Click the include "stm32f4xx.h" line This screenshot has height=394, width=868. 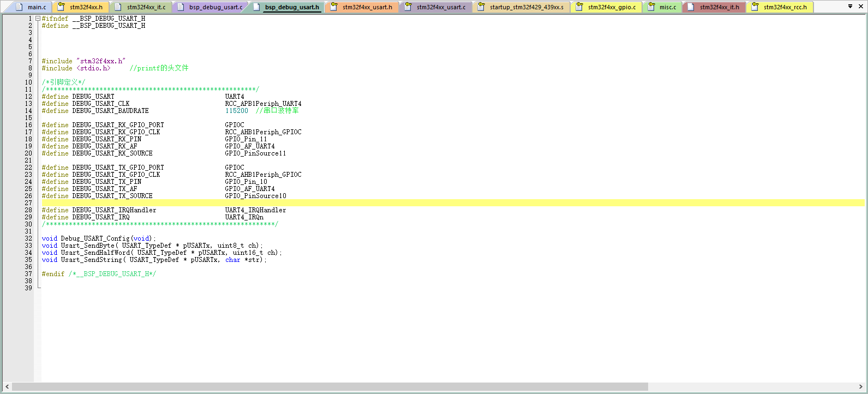pyautogui.click(x=83, y=61)
